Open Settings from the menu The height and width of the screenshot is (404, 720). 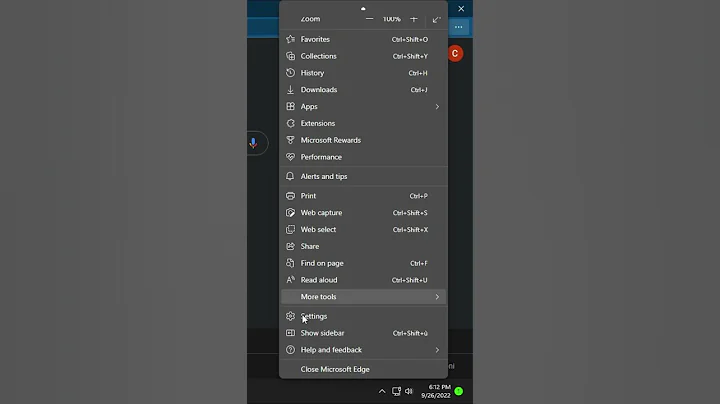pyautogui.click(x=363, y=316)
